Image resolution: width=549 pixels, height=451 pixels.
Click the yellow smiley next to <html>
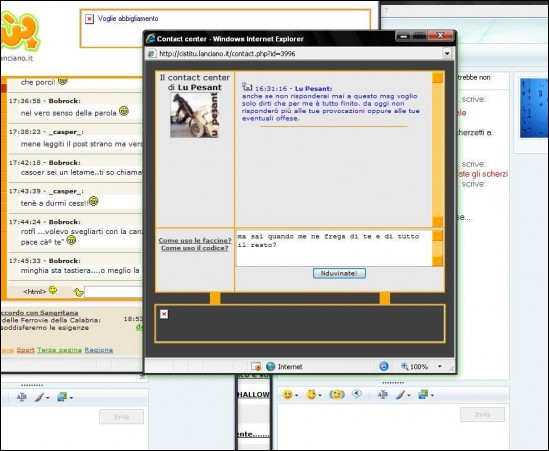click(x=53, y=290)
